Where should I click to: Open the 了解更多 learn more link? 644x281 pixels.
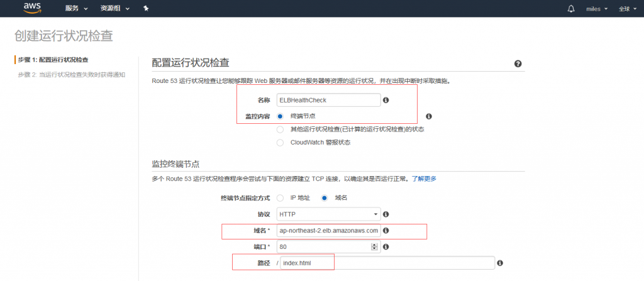(x=425, y=179)
